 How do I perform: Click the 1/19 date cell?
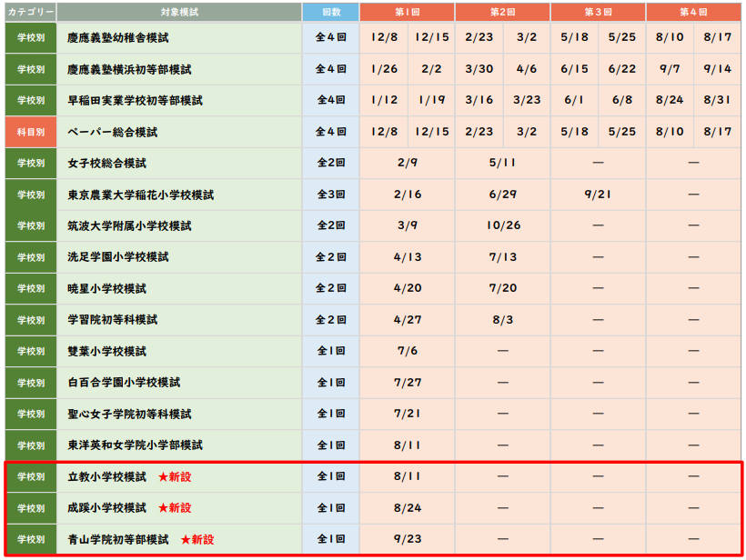pos(431,100)
